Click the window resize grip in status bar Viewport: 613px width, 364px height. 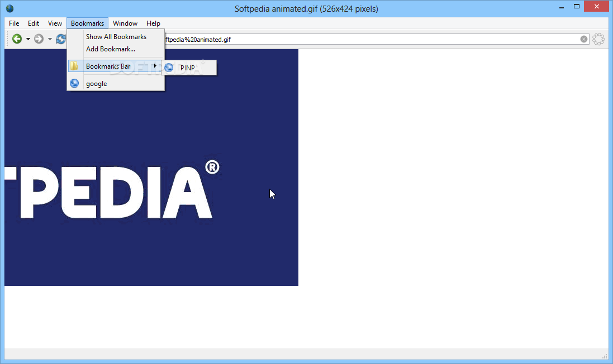pyautogui.click(x=605, y=356)
